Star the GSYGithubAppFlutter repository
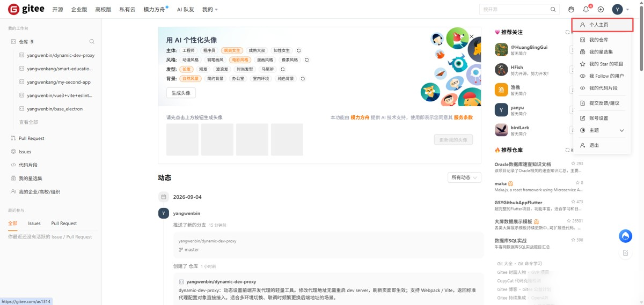 point(574,202)
